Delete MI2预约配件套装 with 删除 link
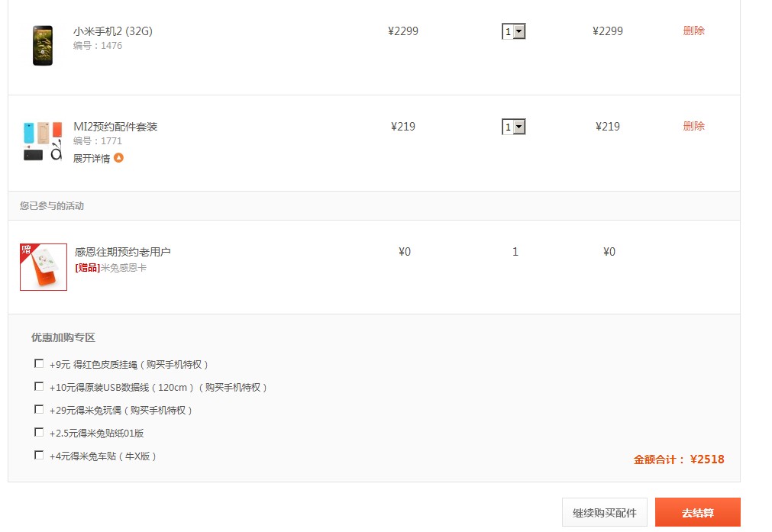772x532 pixels. [693, 126]
